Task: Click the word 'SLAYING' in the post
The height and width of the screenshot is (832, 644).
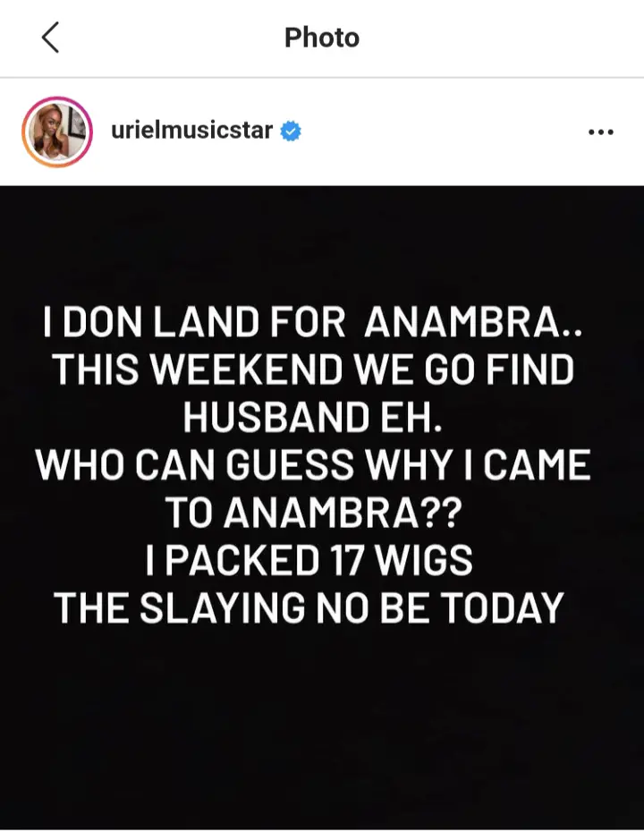Action: 223,608
